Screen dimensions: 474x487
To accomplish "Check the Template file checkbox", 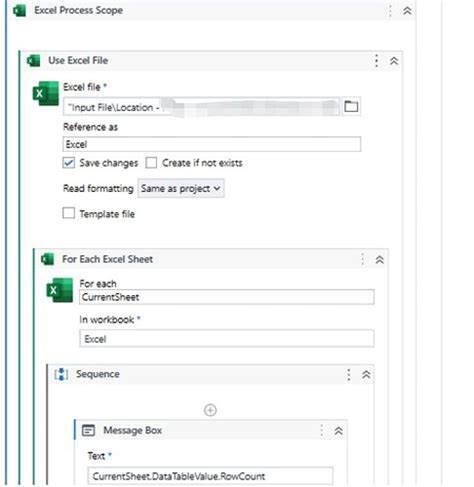I will [69, 213].
